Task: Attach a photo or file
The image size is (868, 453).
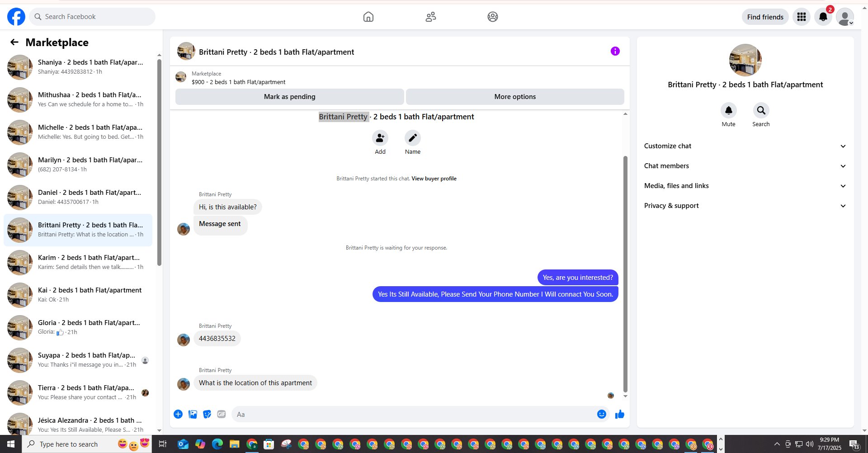Action: coord(193,414)
